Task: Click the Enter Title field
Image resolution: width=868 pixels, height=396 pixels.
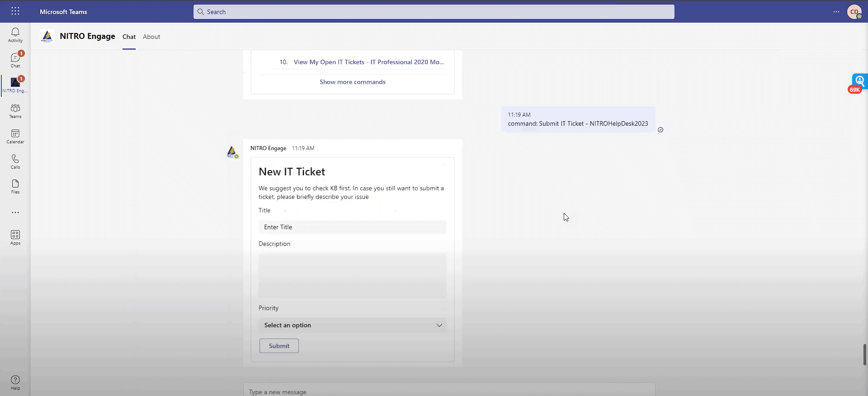Action: point(353,227)
